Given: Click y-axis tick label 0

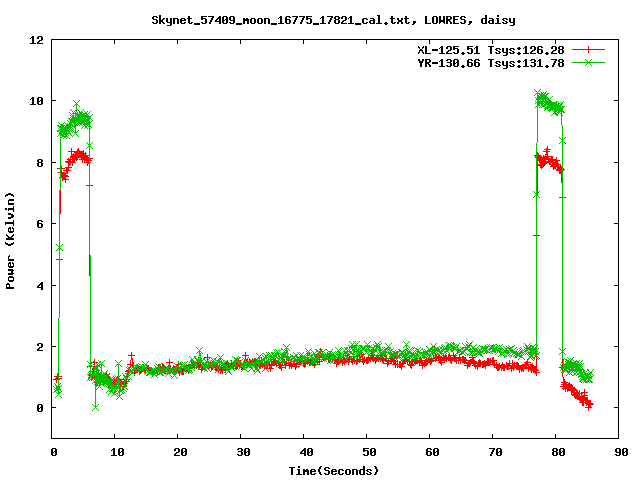Looking at the screenshot, I should 40,408.
